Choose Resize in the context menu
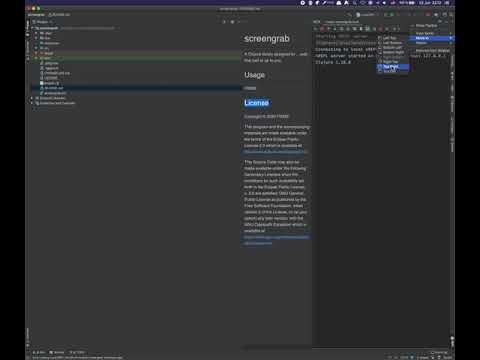 pyautogui.click(x=432, y=43)
